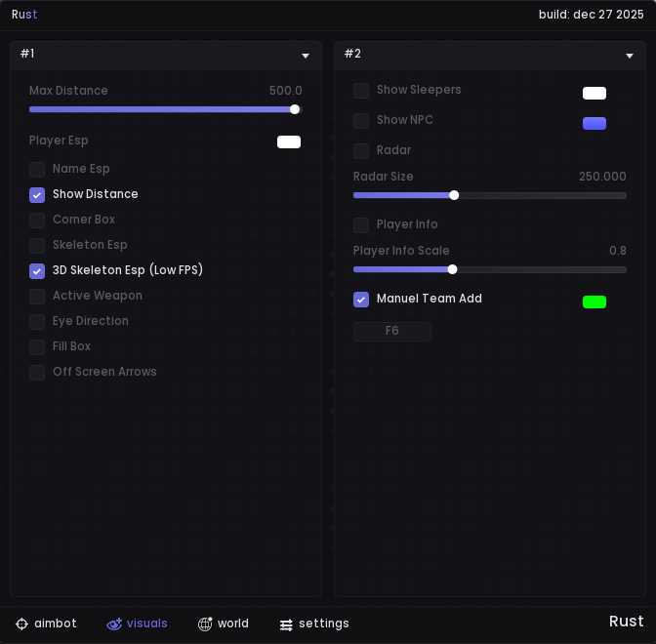Click the Player Info Scale value 0.8
This screenshot has height=644, width=656.
coord(618,251)
